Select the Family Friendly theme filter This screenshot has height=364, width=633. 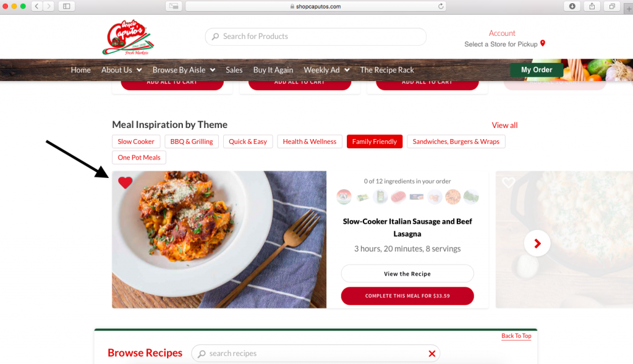(374, 142)
